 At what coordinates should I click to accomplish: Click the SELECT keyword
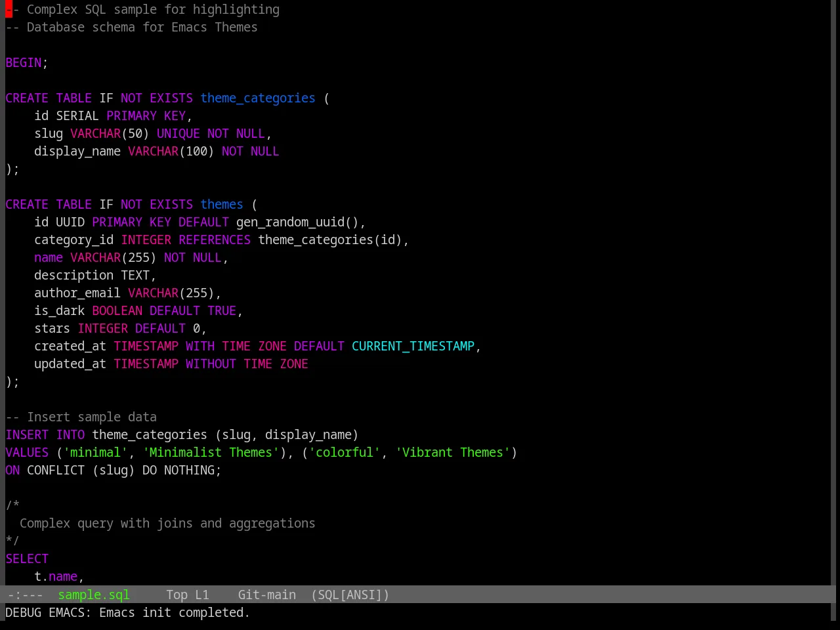tap(27, 558)
